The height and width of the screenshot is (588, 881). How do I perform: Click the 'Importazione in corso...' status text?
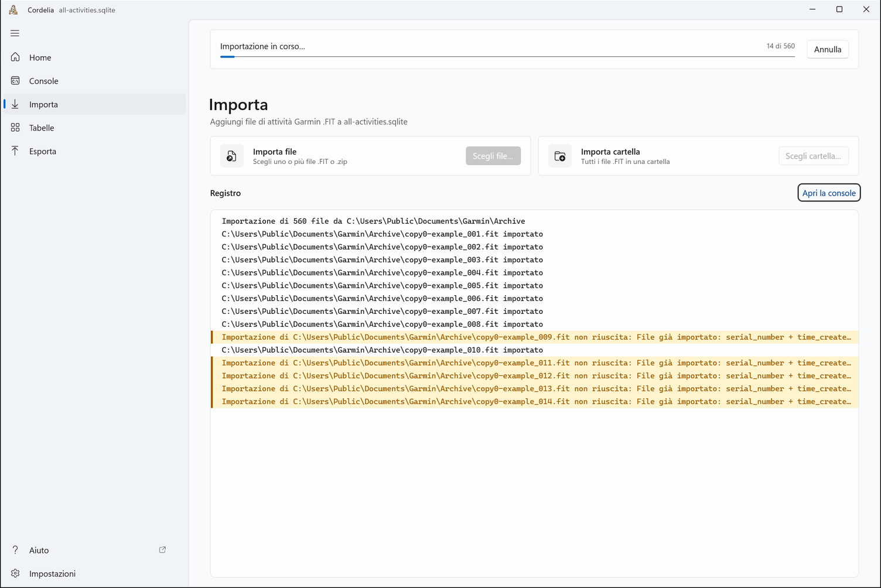tap(262, 46)
